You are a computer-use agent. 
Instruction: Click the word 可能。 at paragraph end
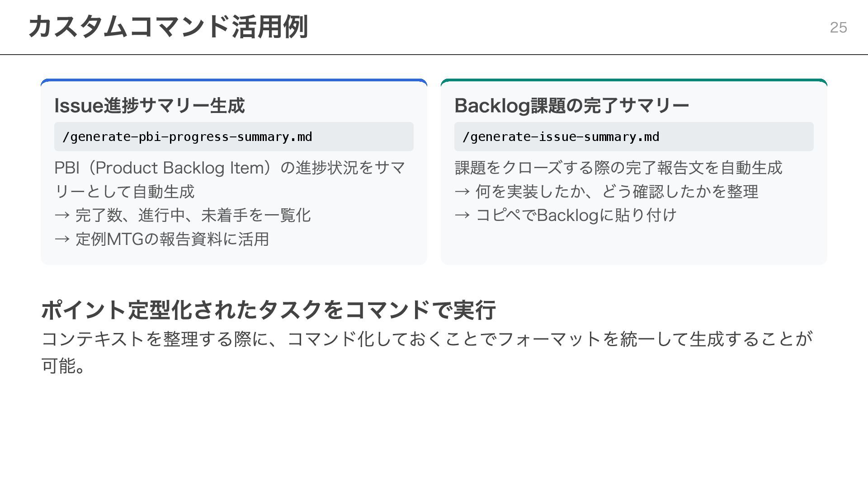pos(63,366)
